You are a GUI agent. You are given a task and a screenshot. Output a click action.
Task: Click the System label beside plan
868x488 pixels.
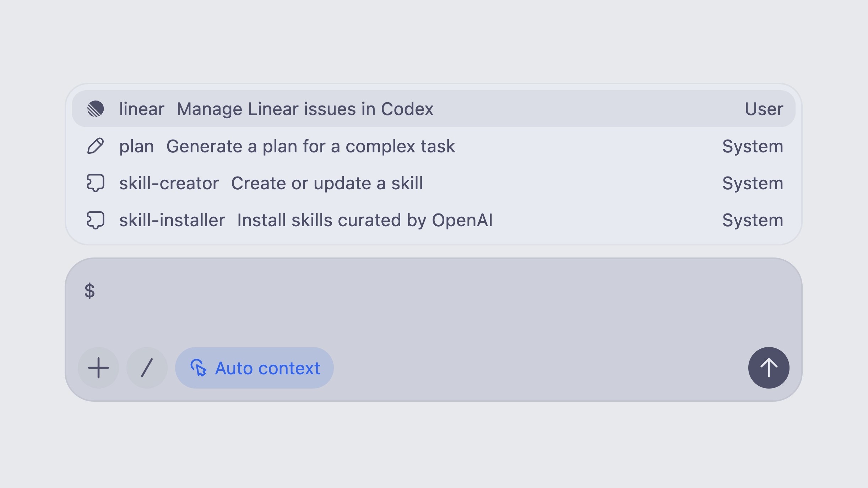point(753,146)
